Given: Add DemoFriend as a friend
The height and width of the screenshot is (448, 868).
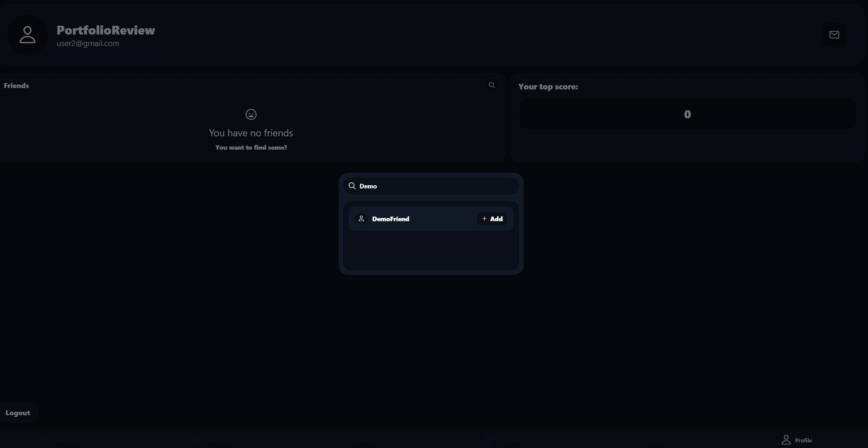Looking at the screenshot, I should tap(492, 219).
